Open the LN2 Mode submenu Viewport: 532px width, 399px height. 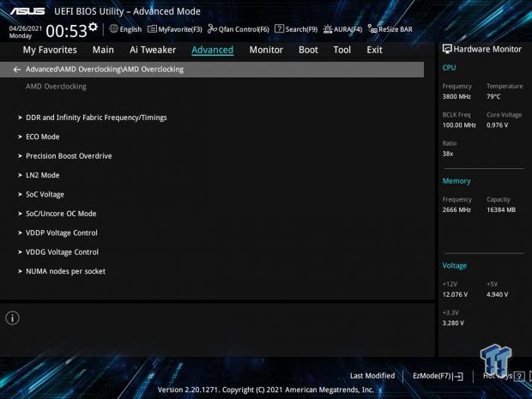pyautogui.click(x=43, y=175)
